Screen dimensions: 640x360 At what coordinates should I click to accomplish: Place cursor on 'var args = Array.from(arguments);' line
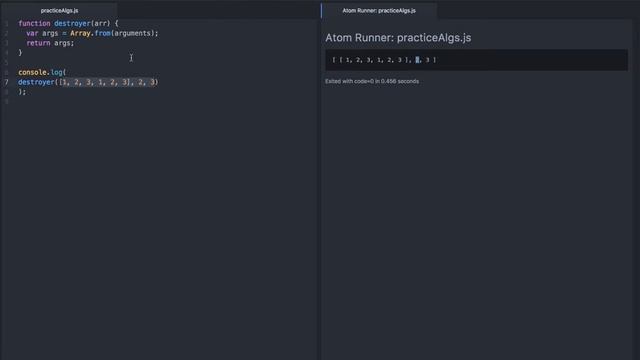click(x=92, y=33)
